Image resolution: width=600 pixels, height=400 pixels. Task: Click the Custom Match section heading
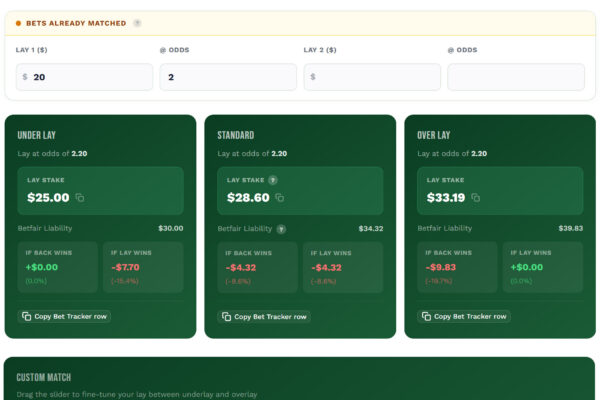(44, 377)
